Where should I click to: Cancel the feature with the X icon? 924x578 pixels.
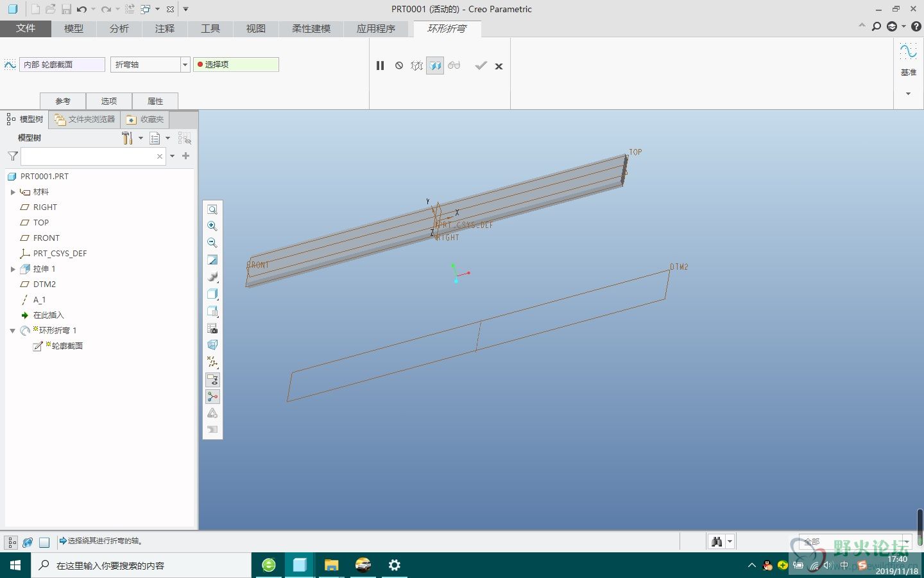click(x=499, y=66)
